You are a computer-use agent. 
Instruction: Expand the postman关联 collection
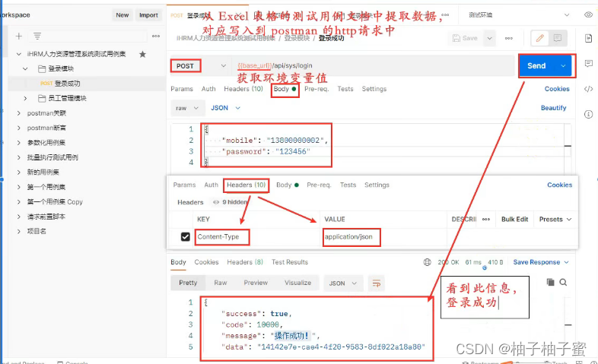[19, 113]
